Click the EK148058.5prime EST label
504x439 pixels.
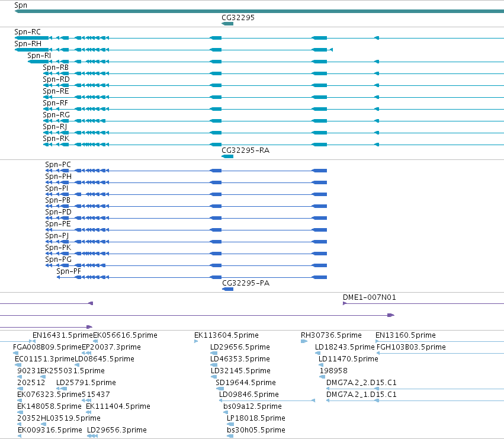(49, 406)
